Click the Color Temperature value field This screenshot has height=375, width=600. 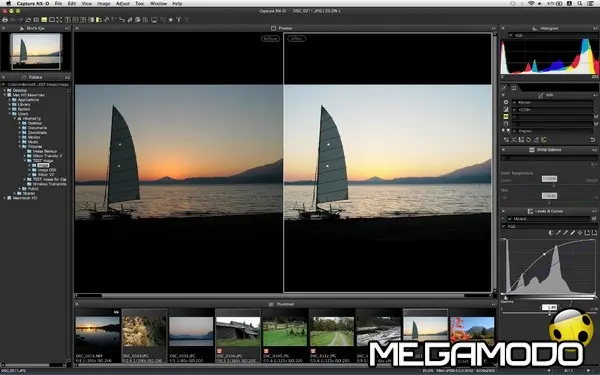tap(549, 179)
